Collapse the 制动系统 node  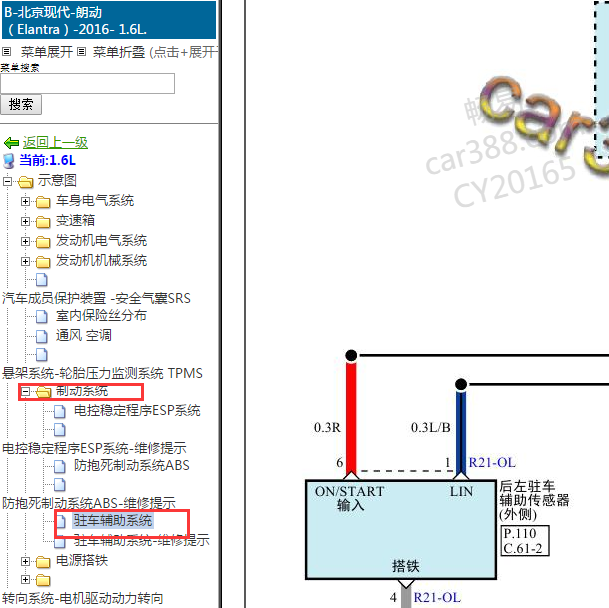click(x=25, y=392)
